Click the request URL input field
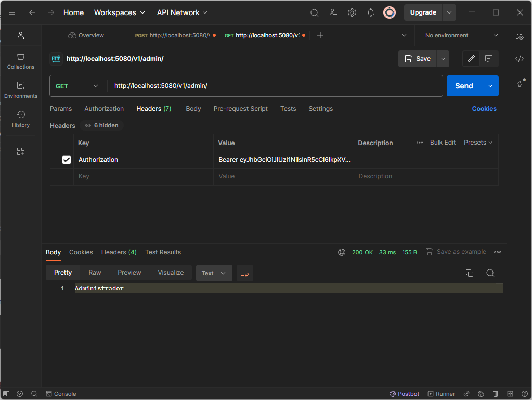The image size is (532, 400). (275, 86)
